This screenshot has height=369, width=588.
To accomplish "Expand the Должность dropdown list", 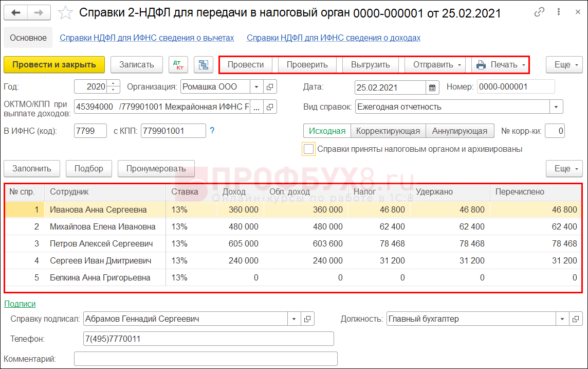I will [x=562, y=319].
